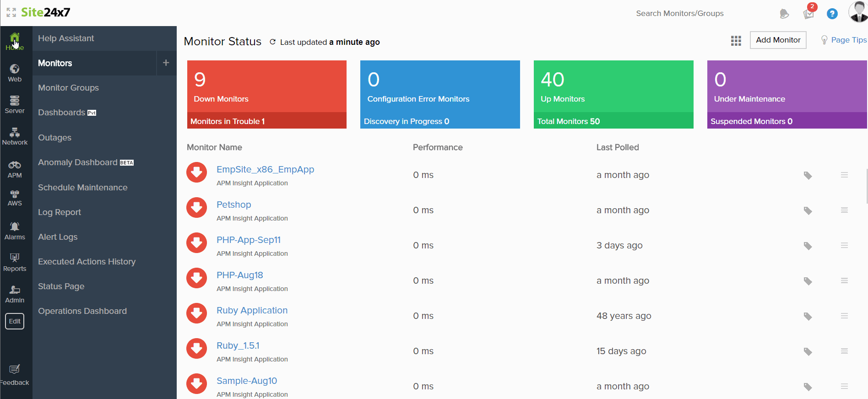Image resolution: width=868 pixels, height=399 pixels.
Task: Open row options menu for Ruby Application
Action: (844, 316)
